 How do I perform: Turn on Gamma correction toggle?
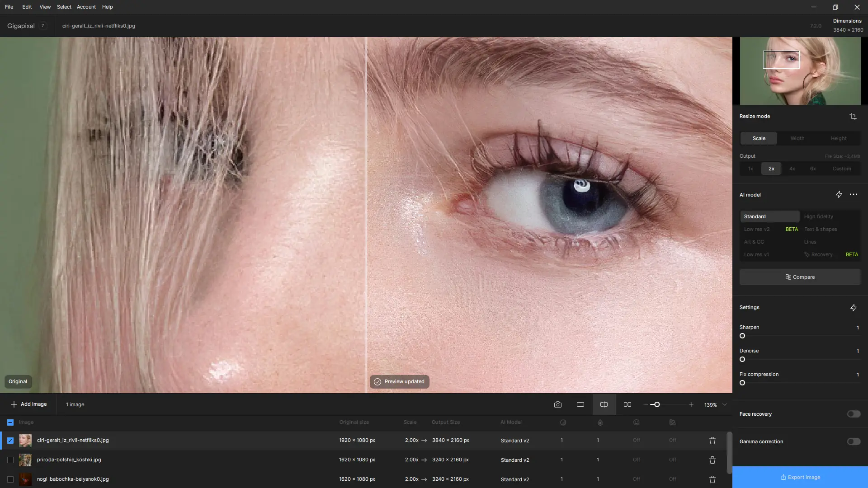(853, 441)
